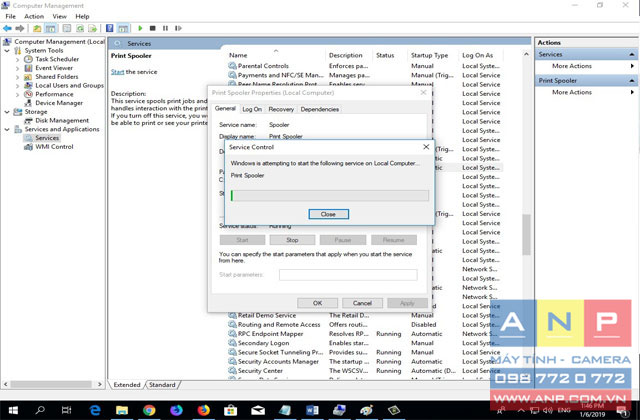Viewport: 640px width, 420px height.
Task: Click the console tree horizontal scrollbar
Action: click(x=53, y=384)
